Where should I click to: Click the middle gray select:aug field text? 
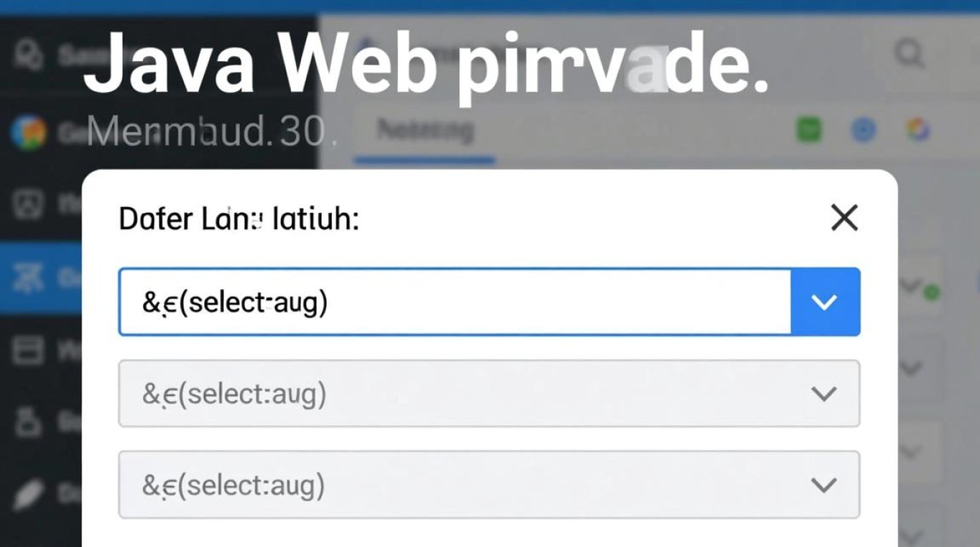(x=233, y=394)
